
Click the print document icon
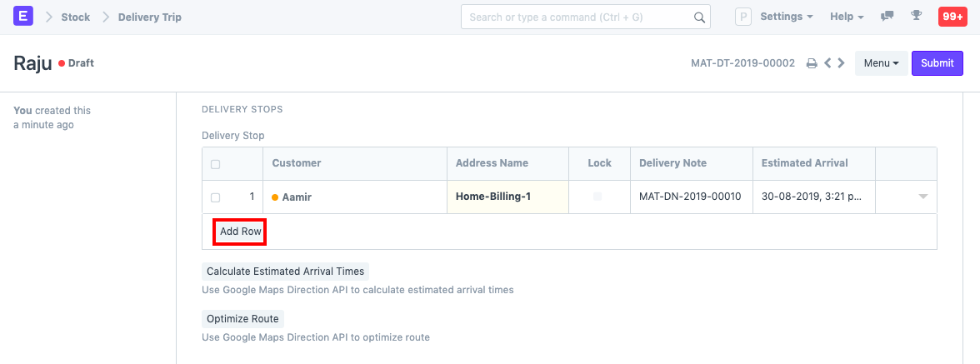click(811, 63)
